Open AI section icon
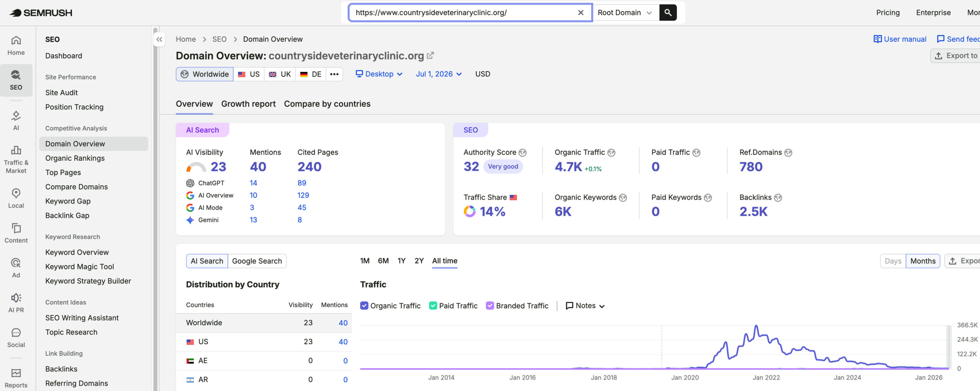 pyautogui.click(x=16, y=121)
